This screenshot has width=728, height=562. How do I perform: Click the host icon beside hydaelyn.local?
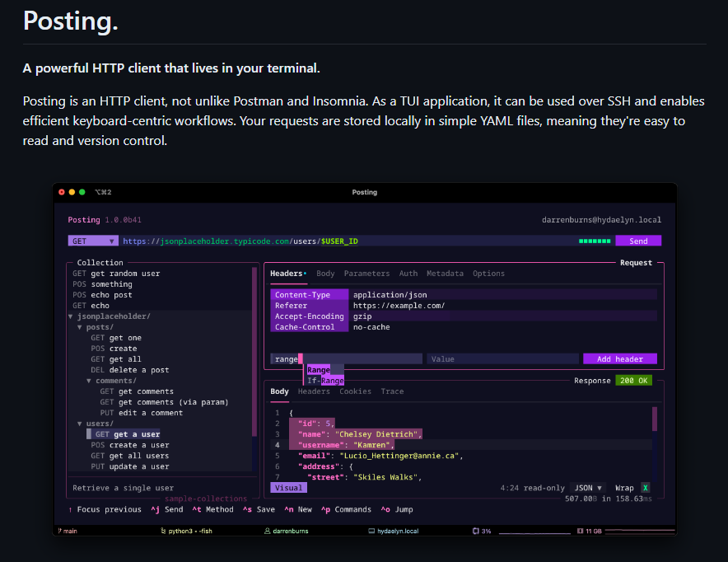[x=371, y=531]
